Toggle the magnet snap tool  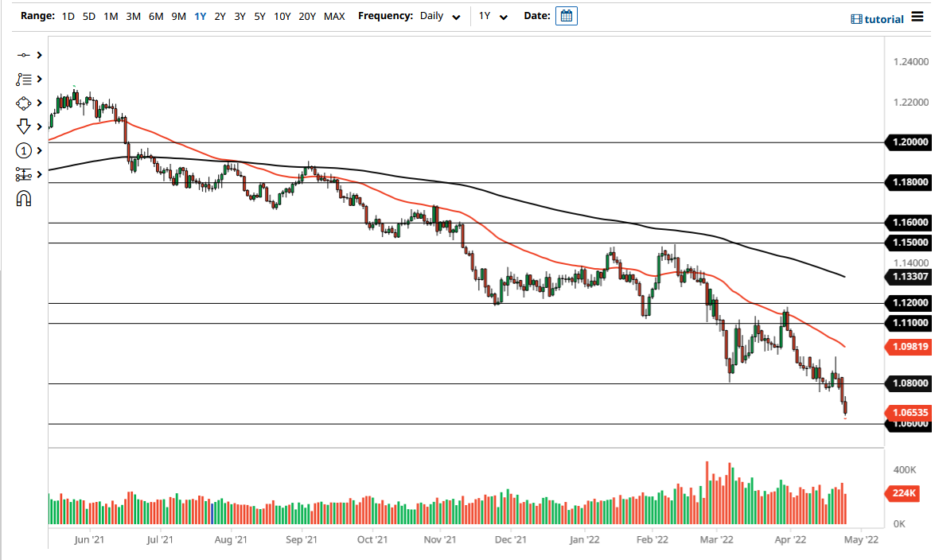(23, 197)
